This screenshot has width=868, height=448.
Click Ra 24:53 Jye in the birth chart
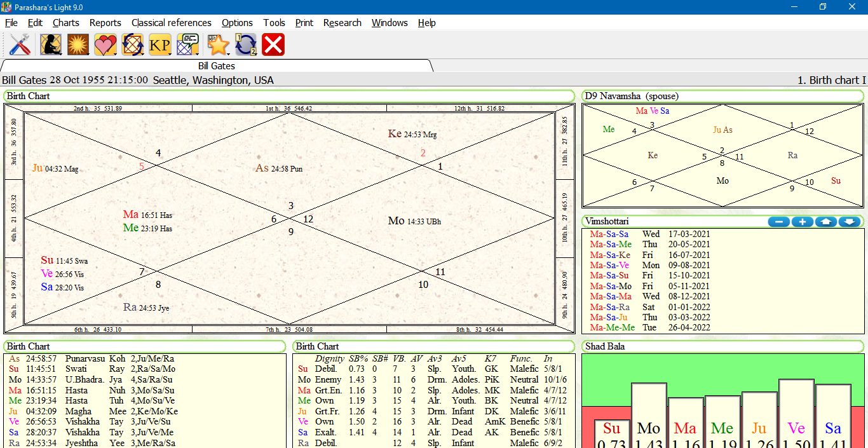click(146, 308)
